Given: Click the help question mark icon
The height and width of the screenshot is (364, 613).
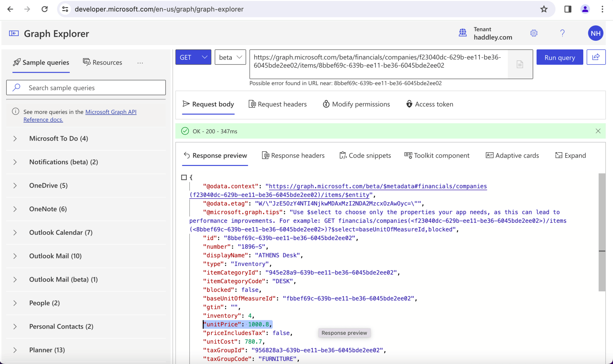Looking at the screenshot, I should point(562,33).
